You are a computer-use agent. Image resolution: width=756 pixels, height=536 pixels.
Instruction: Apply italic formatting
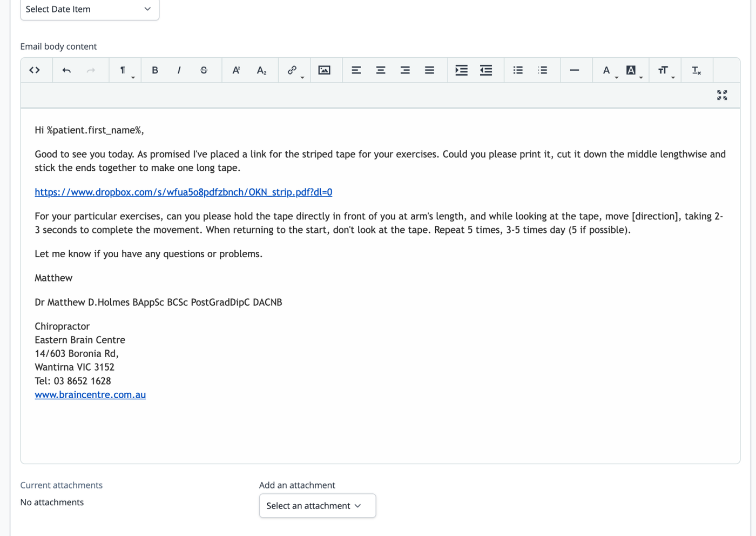pyautogui.click(x=179, y=70)
